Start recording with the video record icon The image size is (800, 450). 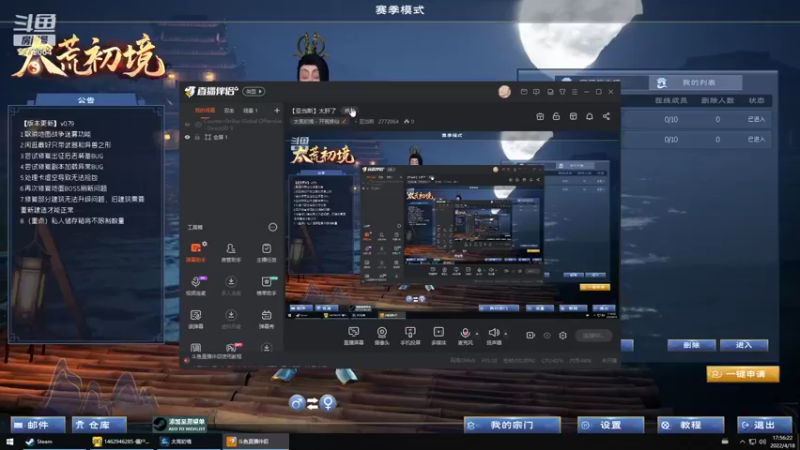pos(531,335)
